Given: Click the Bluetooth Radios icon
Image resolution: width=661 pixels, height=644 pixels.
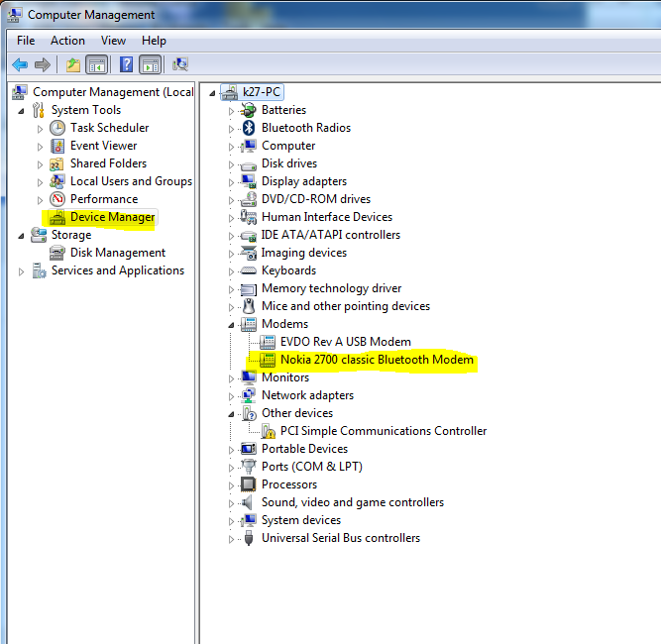Looking at the screenshot, I should 249,128.
